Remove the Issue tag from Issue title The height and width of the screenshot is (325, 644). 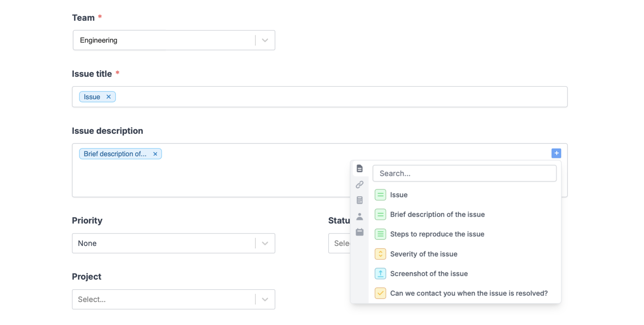tap(109, 96)
